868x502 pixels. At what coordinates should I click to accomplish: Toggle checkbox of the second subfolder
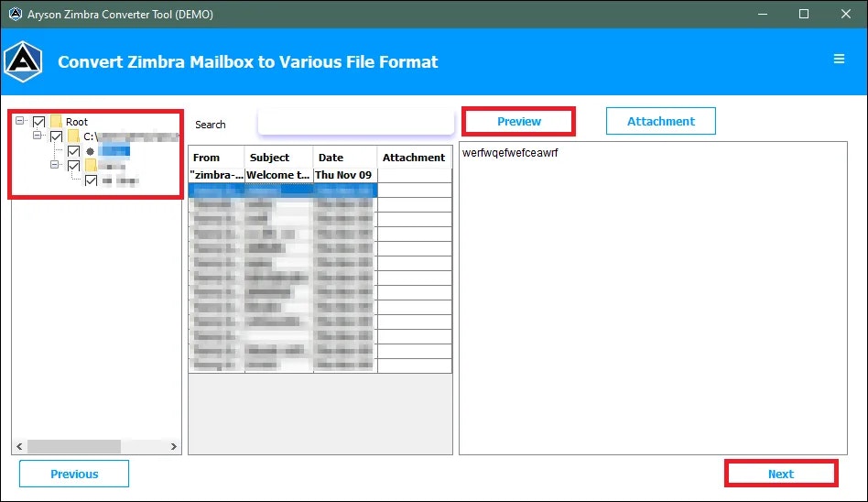[73, 166]
